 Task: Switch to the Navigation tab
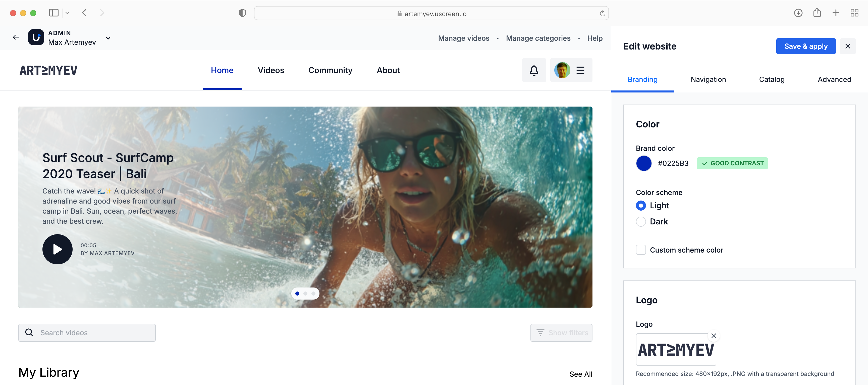[708, 80]
